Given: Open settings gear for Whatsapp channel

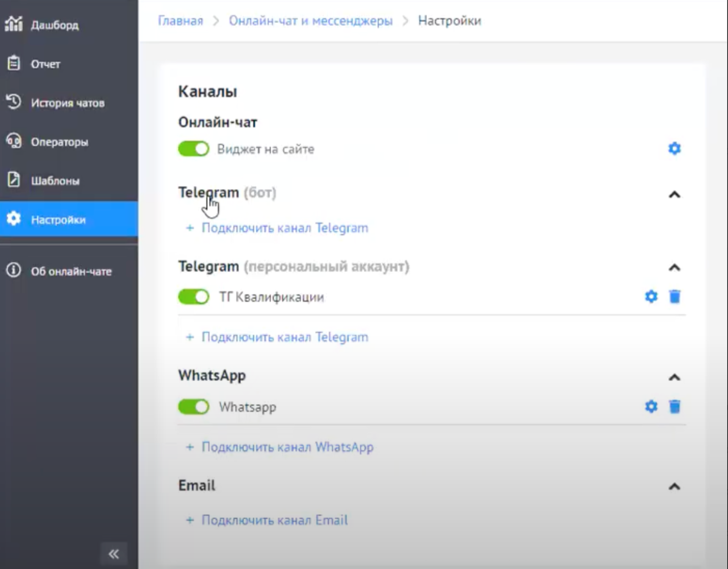Looking at the screenshot, I should (651, 406).
